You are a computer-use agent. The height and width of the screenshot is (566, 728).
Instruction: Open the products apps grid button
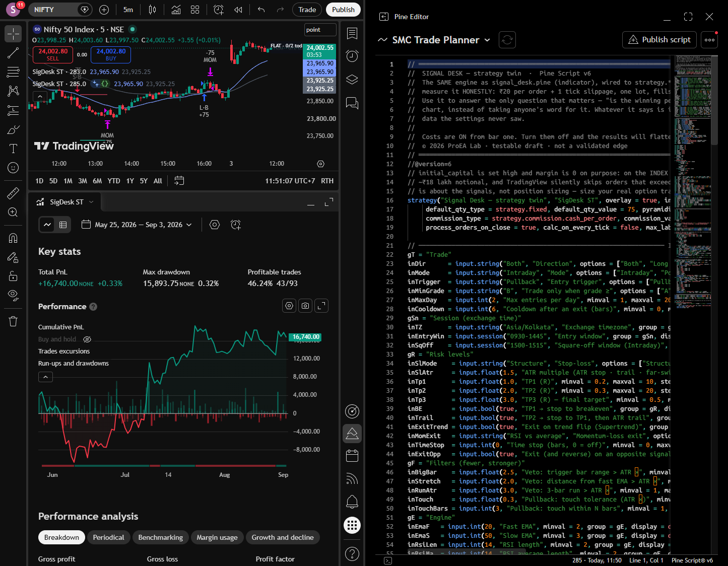tap(352, 526)
